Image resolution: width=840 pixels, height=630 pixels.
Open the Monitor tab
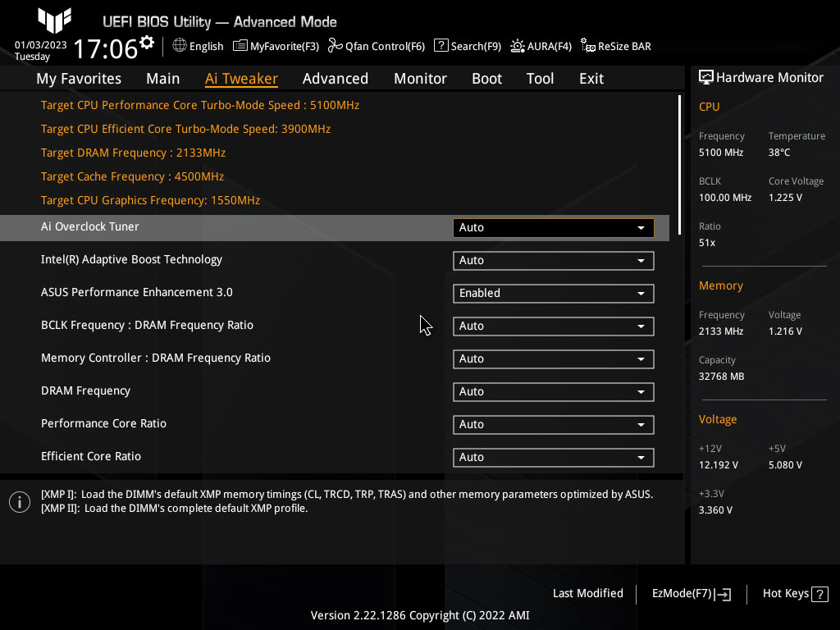tap(420, 79)
